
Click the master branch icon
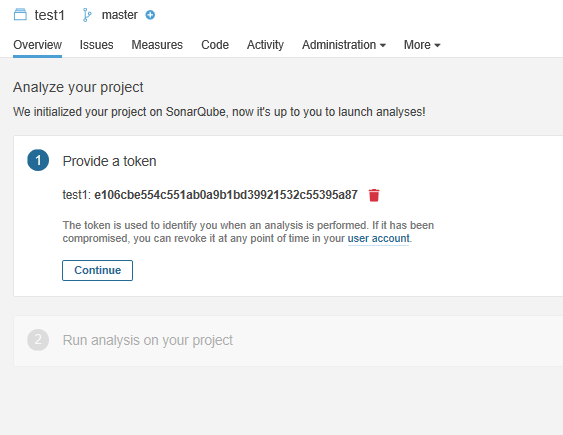point(87,15)
